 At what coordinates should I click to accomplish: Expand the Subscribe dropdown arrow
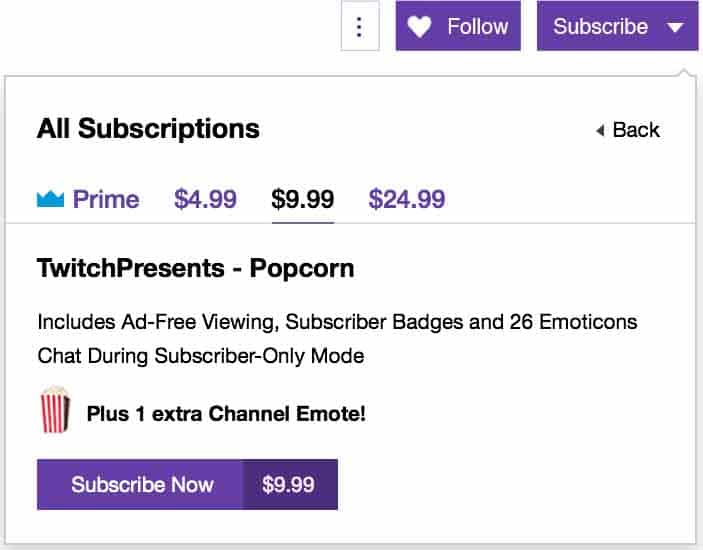pos(675,27)
